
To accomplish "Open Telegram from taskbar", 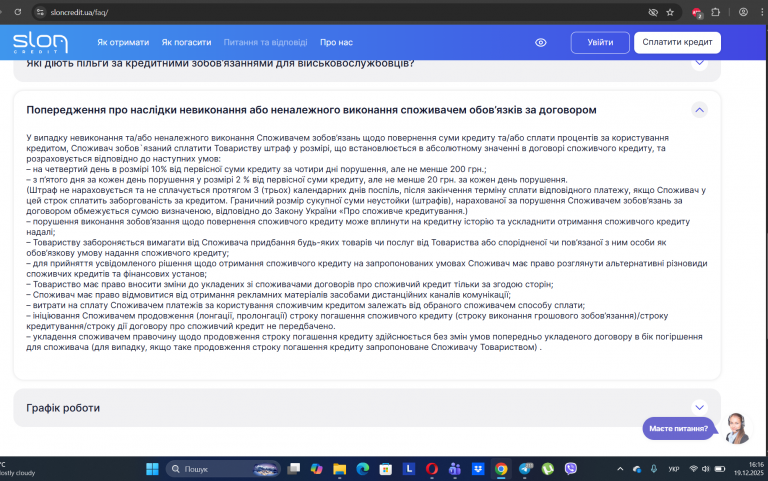I will (x=525, y=469).
